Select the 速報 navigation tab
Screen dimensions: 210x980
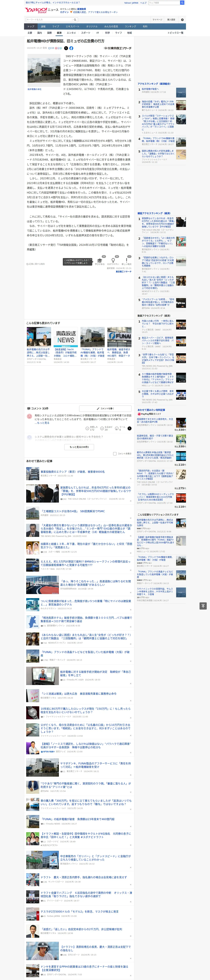click(43, 27)
